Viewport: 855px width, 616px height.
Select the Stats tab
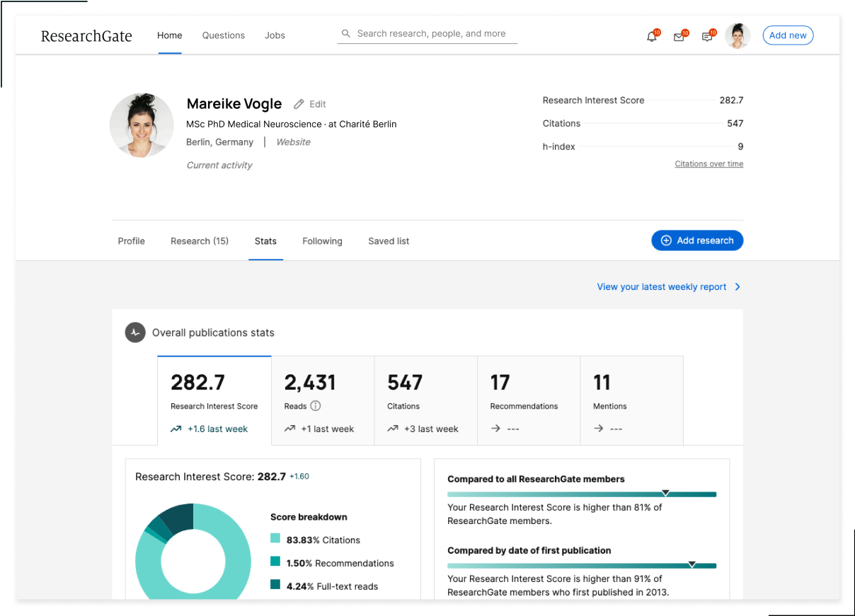[x=265, y=240]
